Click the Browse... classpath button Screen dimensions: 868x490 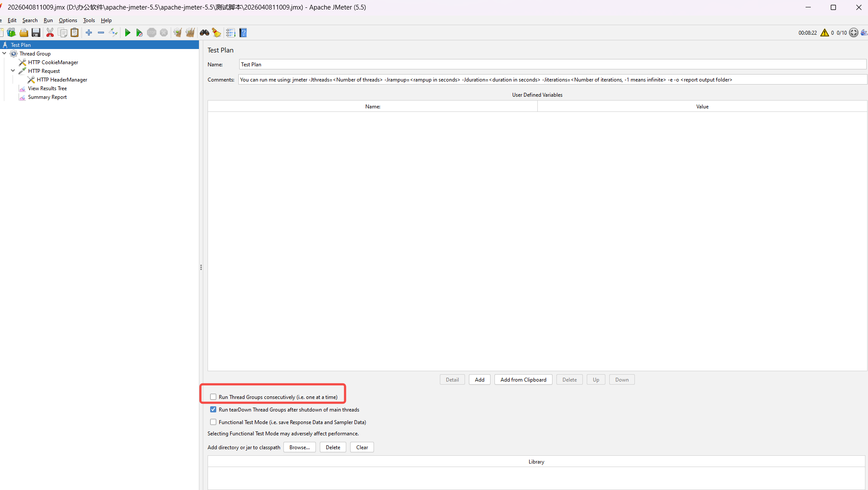[299, 447]
